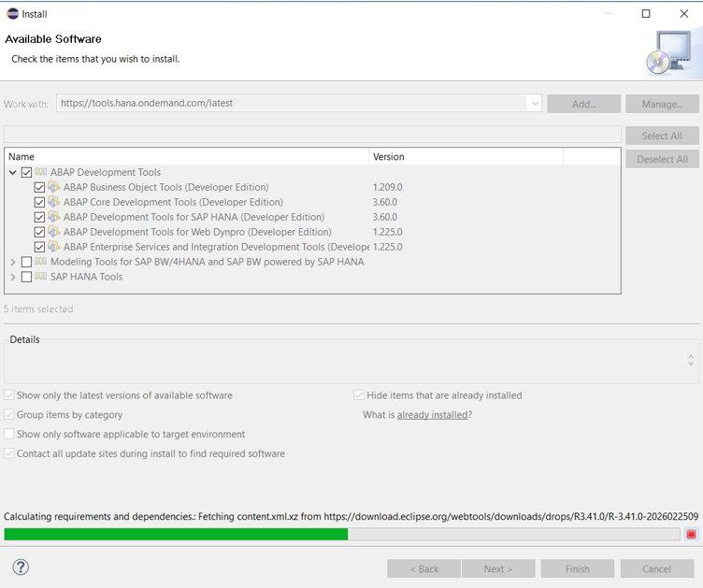The width and height of the screenshot is (703, 588).
Task: Uncheck ABAP Business Object Tools checkbox
Action: (x=39, y=187)
